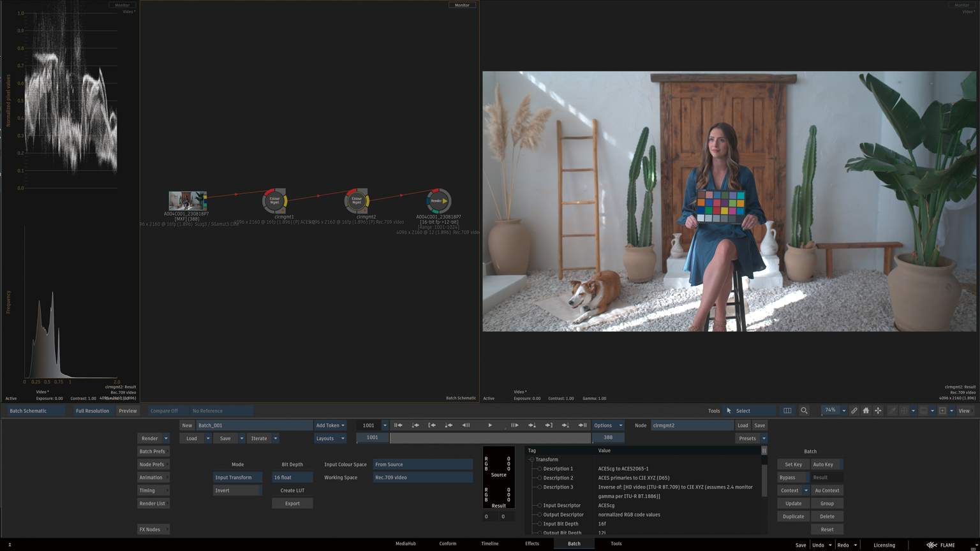Switch to the Timeline tab

click(x=490, y=544)
